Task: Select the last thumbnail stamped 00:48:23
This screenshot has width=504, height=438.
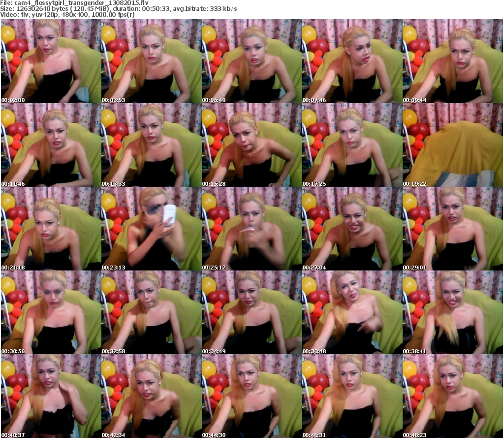Action: point(453,396)
